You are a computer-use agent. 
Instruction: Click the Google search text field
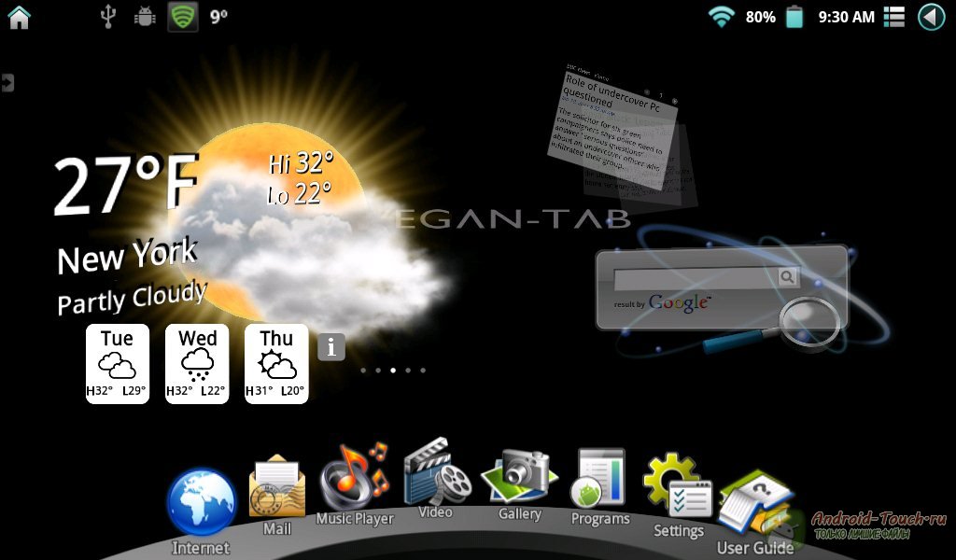(x=696, y=277)
